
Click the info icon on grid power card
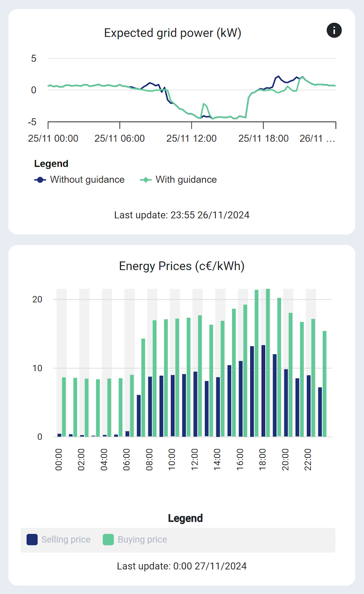pyautogui.click(x=334, y=30)
